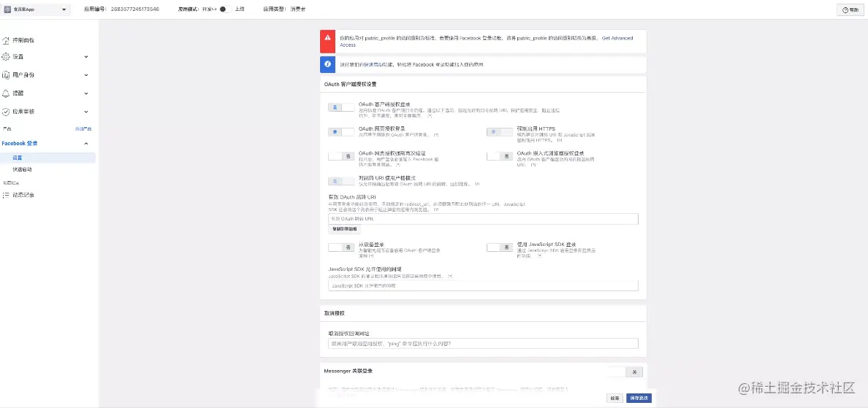Click the quick start link in the info banner
Image resolution: width=868 pixels, height=408 pixels.
374,65
